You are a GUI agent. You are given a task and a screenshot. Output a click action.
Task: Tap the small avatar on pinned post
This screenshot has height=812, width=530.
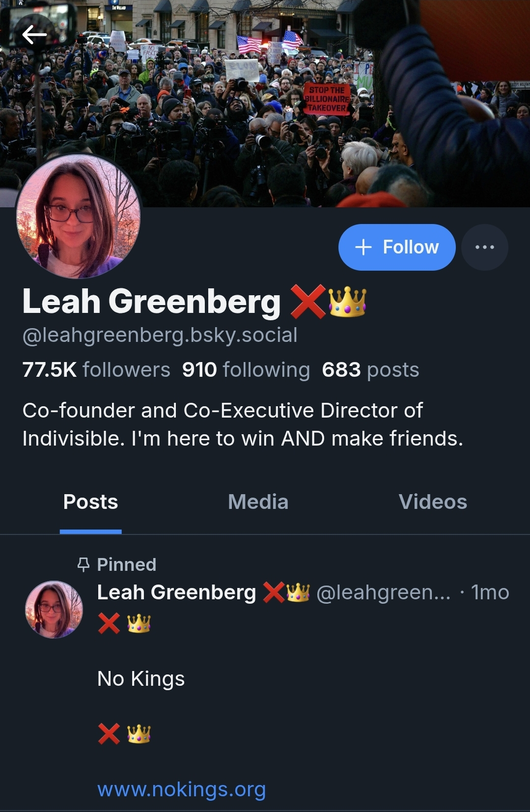(54, 610)
